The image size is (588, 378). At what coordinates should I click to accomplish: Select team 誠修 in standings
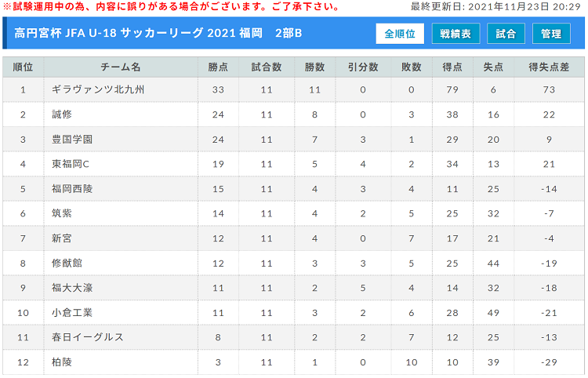[62, 114]
